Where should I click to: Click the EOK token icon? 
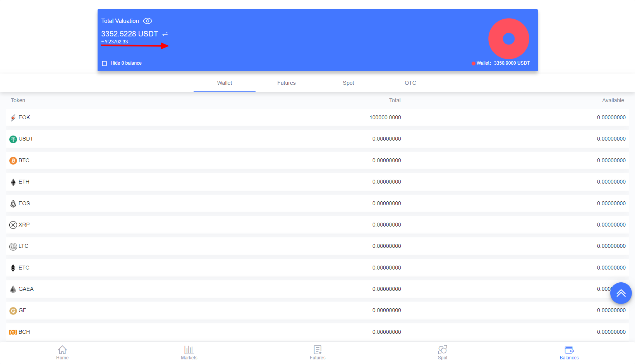tap(13, 118)
